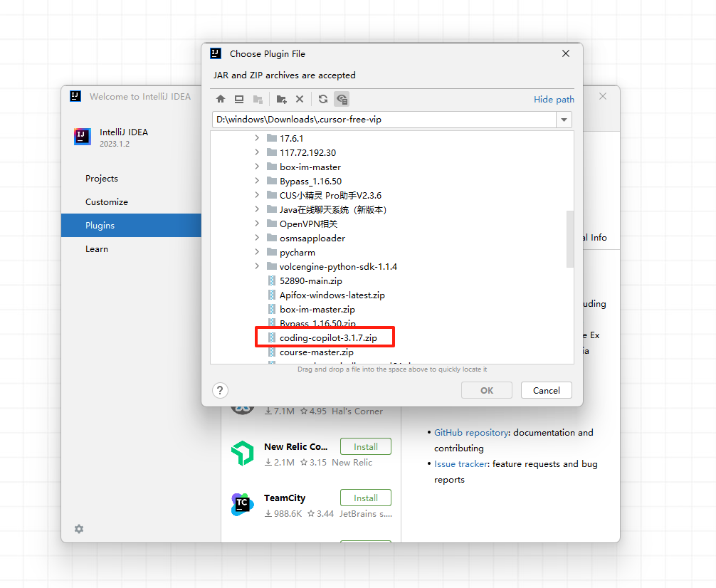Click the IntelliJ IDEA logo in the sidebar
Screen dimensions: 716x588
click(83, 137)
